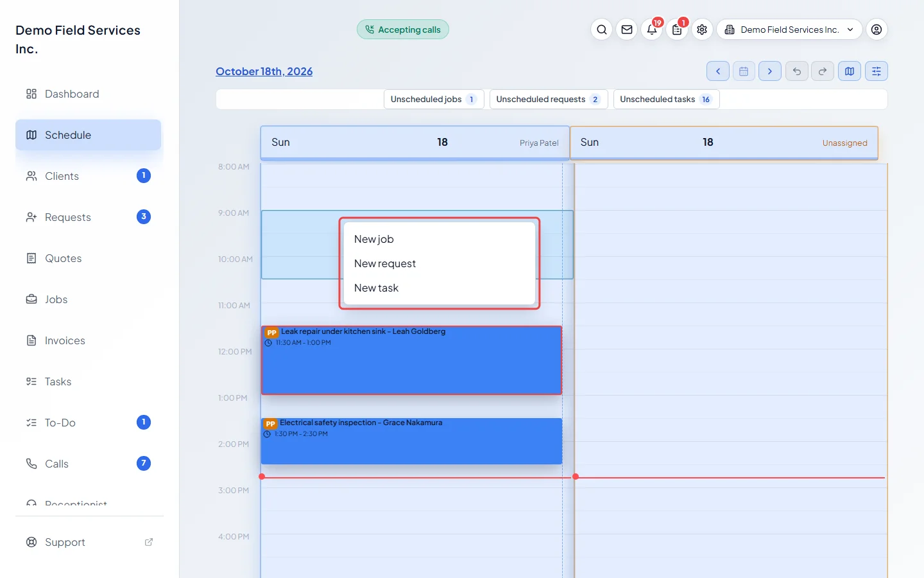Open Calls in sidebar
This screenshot has height=578, width=924.
point(89,464)
